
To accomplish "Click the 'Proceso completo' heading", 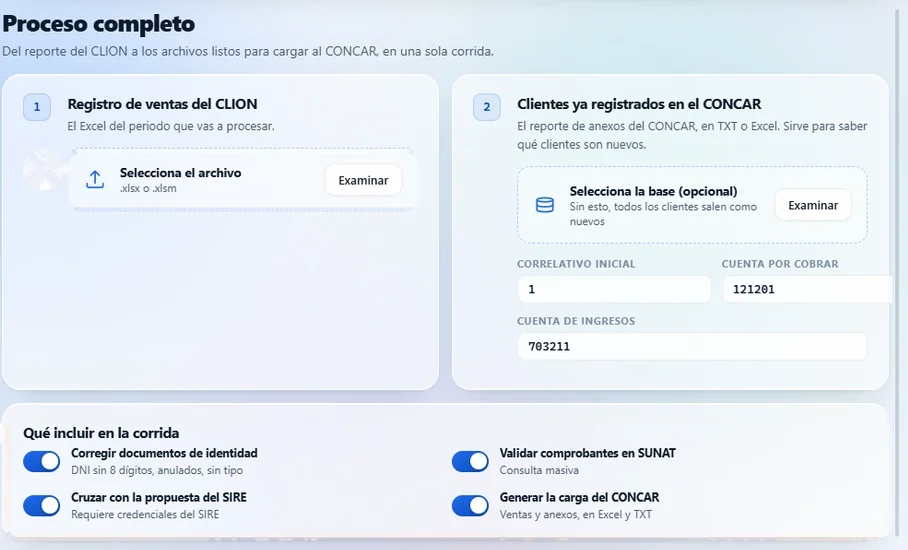I will click(x=99, y=24).
